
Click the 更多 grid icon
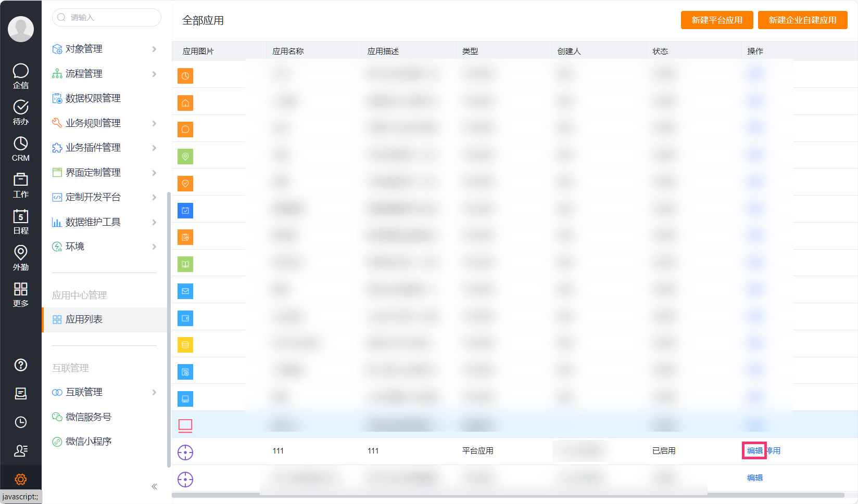tap(21, 294)
